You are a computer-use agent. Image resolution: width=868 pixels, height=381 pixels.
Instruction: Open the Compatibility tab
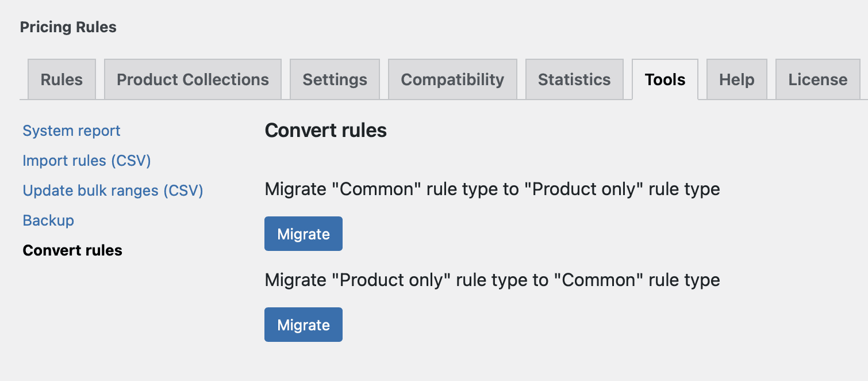[x=452, y=79]
